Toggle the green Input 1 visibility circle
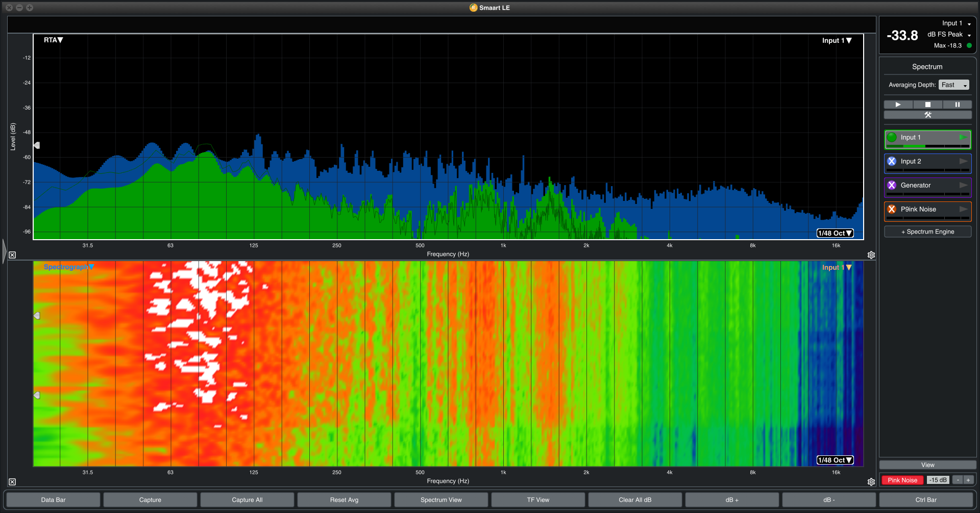Screen dimensions: 980x513 [x=892, y=137]
